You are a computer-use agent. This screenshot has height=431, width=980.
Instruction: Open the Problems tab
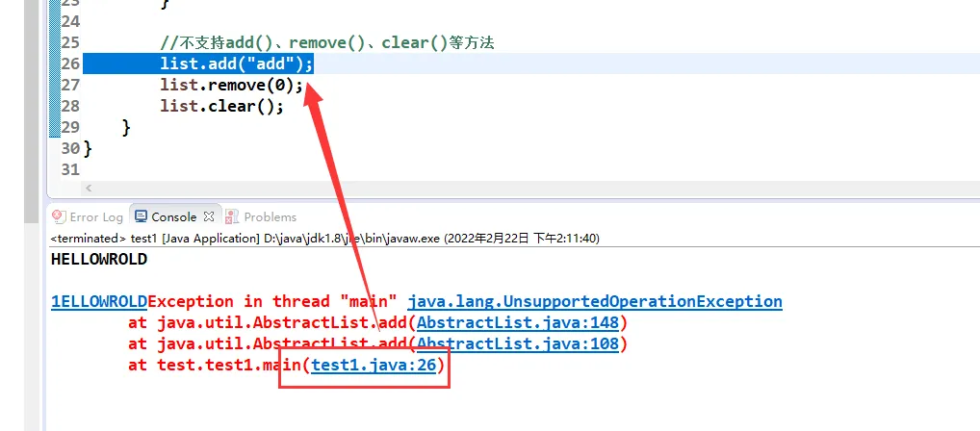click(x=261, y=216)
